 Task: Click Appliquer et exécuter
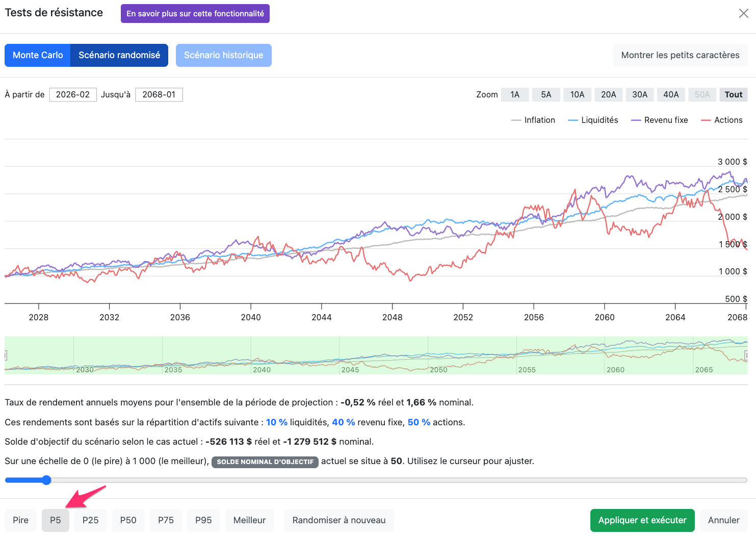[x=642, y=520]
